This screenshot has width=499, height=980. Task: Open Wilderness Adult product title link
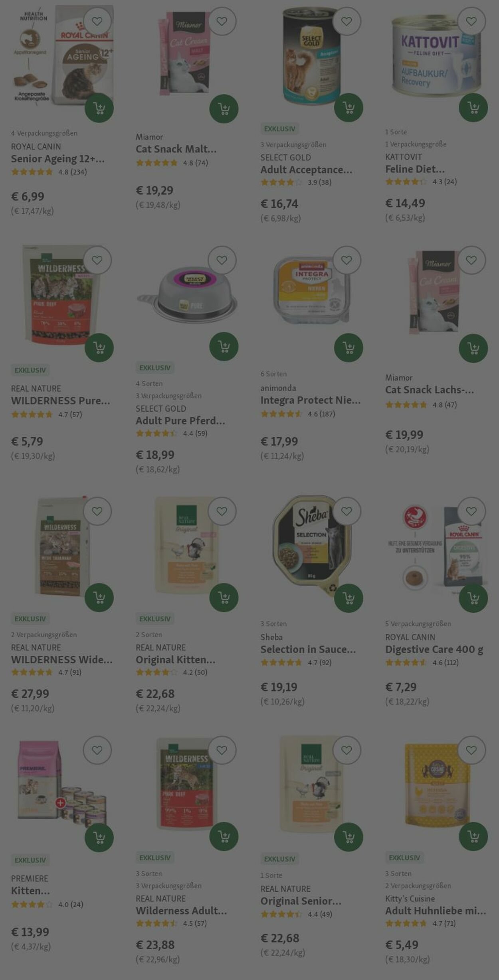pyautogui.click(x=181, y=911)
